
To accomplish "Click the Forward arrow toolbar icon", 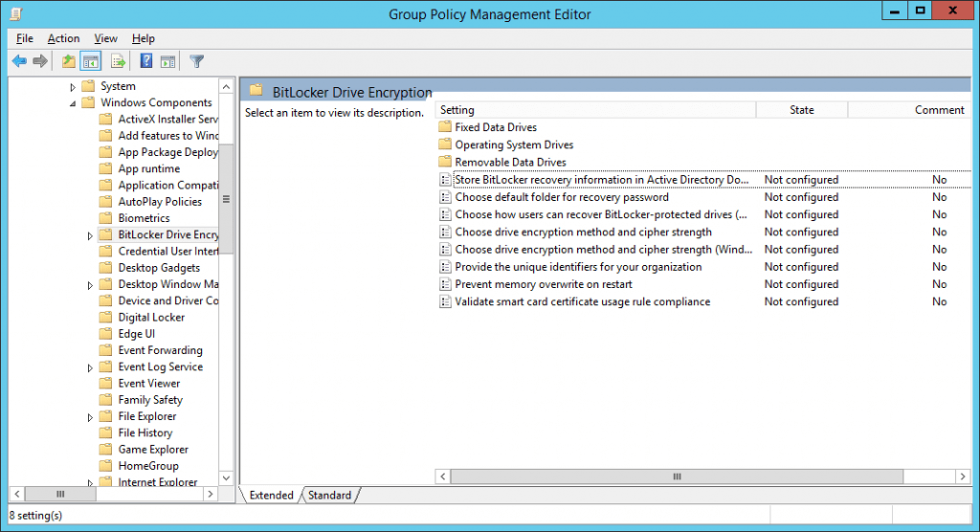I will (40, 60).
